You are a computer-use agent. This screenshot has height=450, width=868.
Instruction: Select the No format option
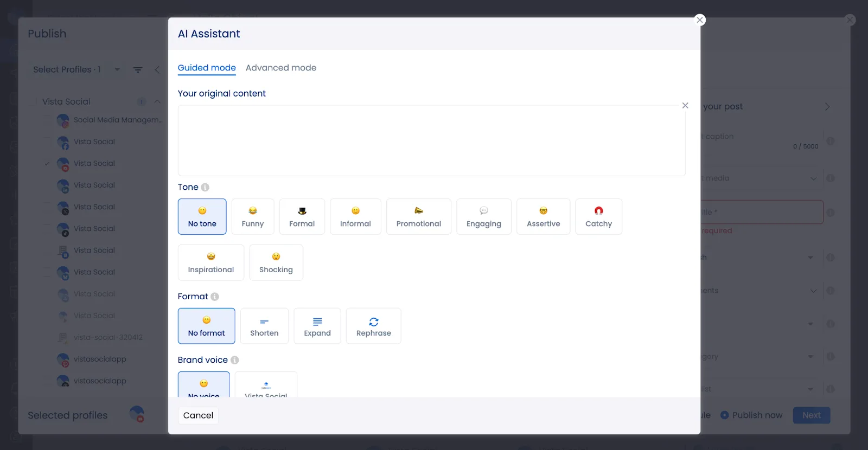tap(206, 326)
